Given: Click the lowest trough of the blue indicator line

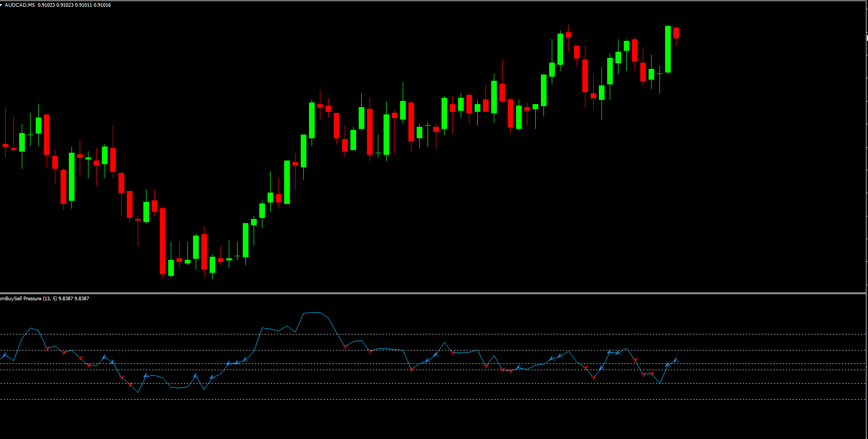Looking at the screenshot, I should click(x=138, y=392).
